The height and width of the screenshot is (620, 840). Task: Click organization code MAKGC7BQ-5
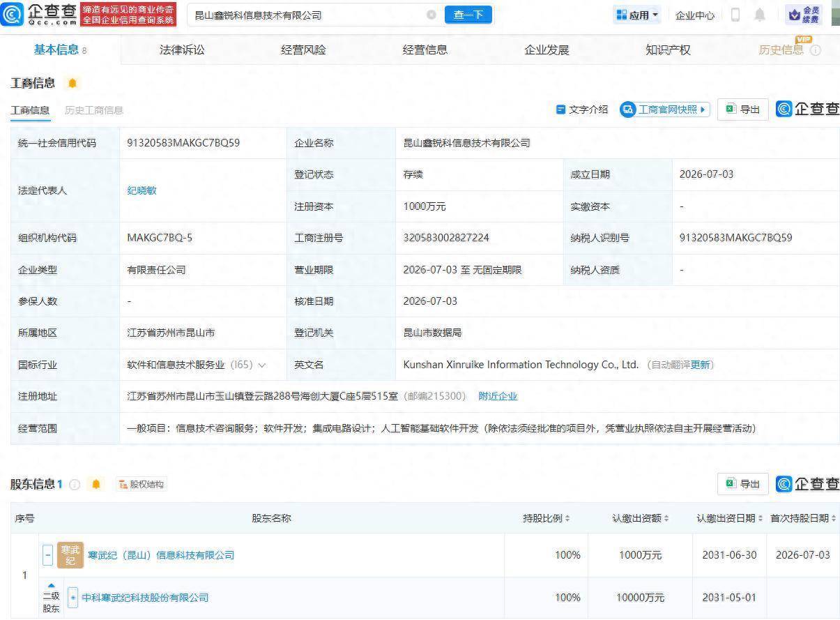[160, 238]
